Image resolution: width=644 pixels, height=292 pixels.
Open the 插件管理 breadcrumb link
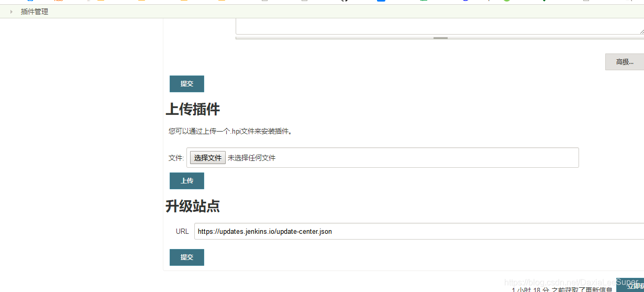(35, 12)
